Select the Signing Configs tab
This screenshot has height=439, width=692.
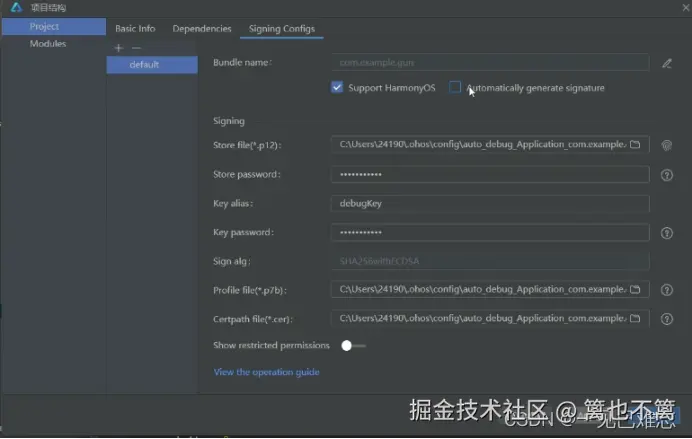pos(282,29)
